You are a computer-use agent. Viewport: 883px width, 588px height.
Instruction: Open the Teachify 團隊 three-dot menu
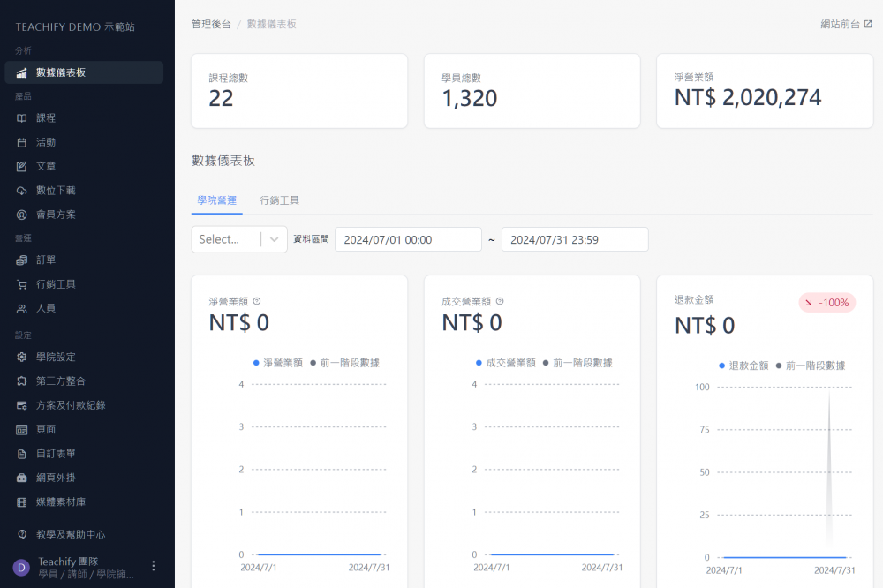point(154,566)
